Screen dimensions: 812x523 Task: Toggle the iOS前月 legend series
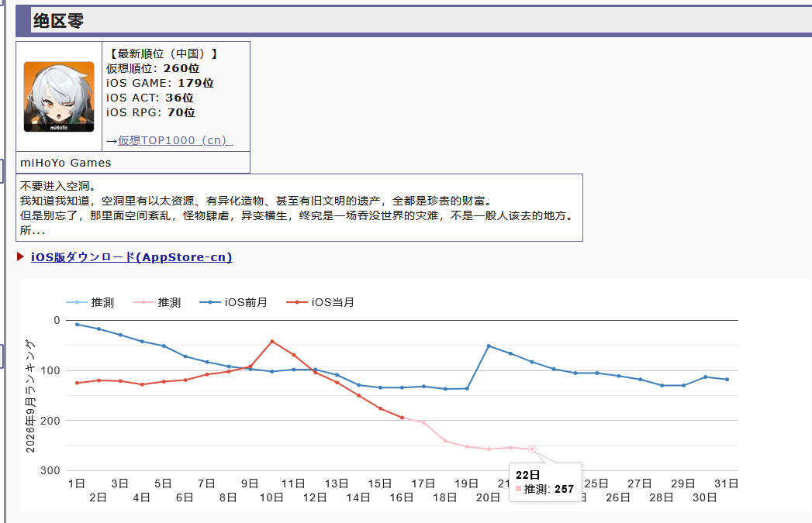tap(233, 302)
